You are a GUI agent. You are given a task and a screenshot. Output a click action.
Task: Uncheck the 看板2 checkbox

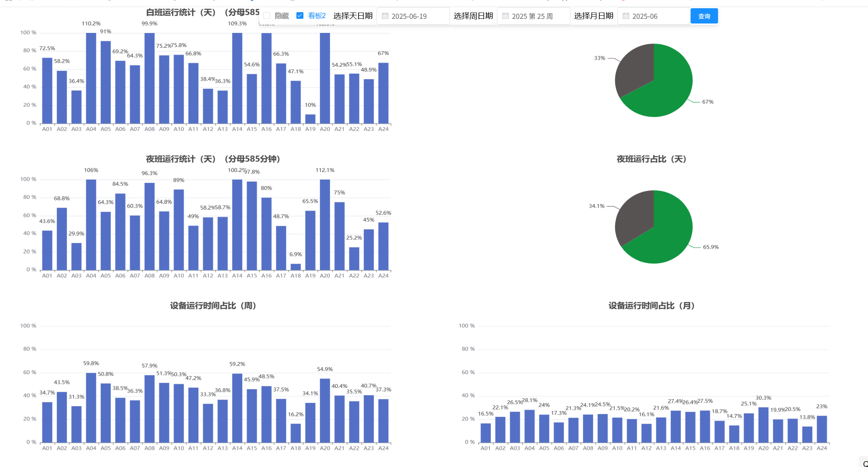click(x=300, y=16)
